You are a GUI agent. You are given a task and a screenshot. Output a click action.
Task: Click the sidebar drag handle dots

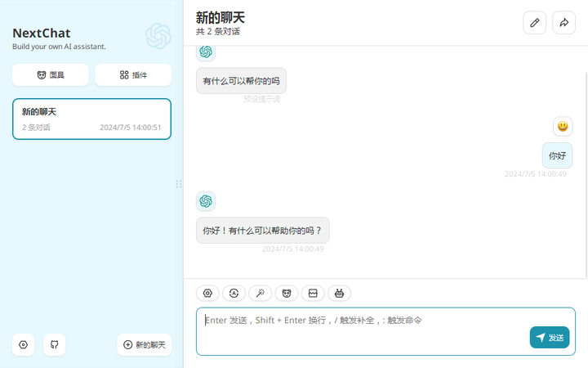pyautogui.click(x=179, y=184)
